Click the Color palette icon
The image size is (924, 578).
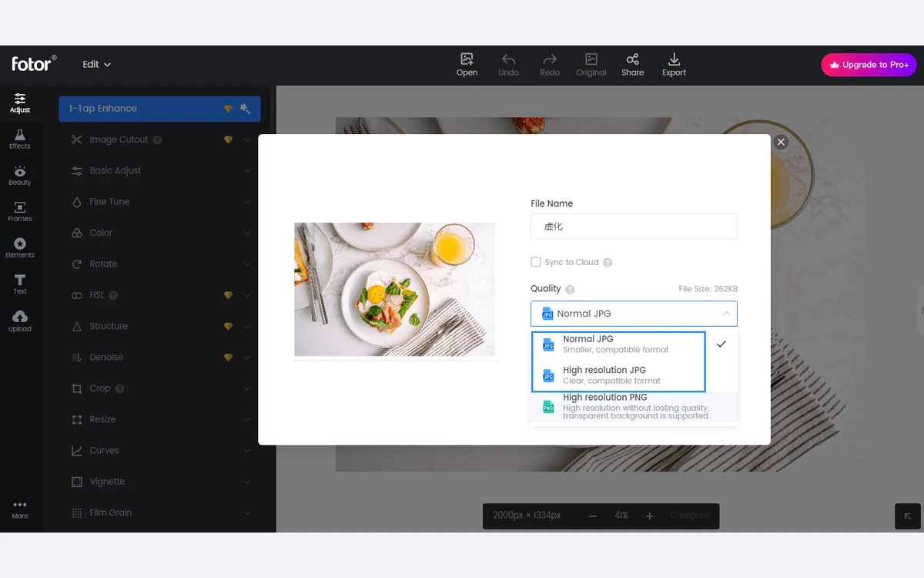[x=76, y=233]
